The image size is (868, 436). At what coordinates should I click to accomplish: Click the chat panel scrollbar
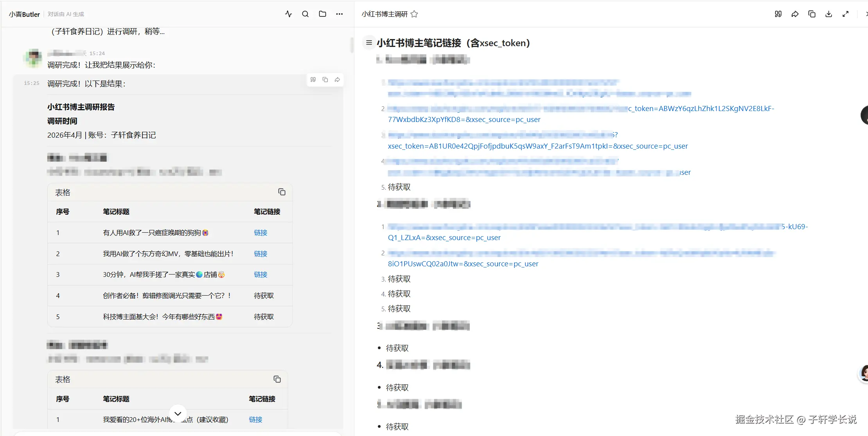point(352,45)
